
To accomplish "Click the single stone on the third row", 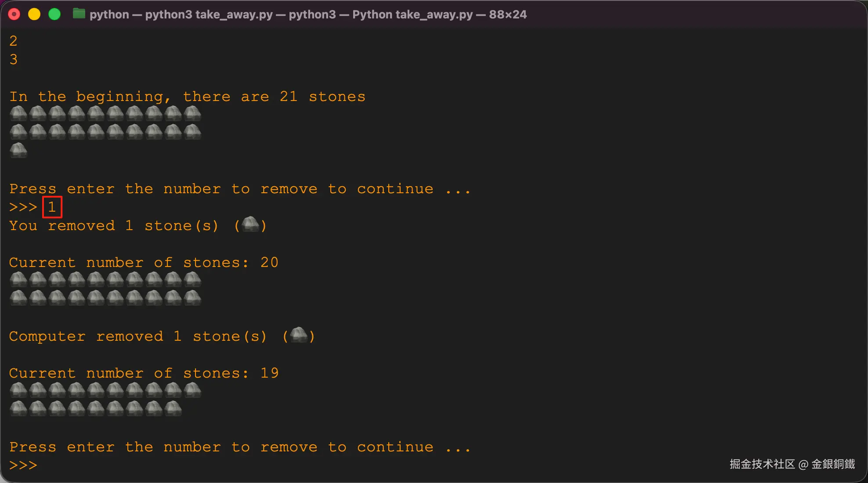I will [18, 150].
